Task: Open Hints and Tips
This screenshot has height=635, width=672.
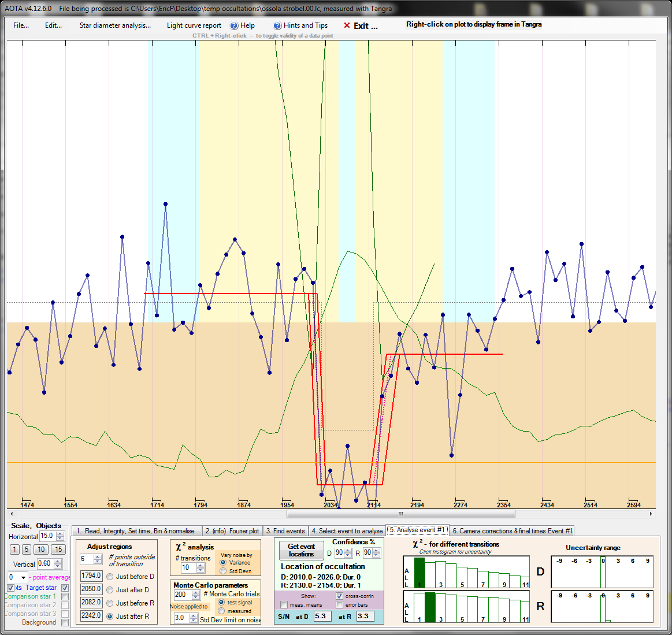Action: (x=305, y=25)
